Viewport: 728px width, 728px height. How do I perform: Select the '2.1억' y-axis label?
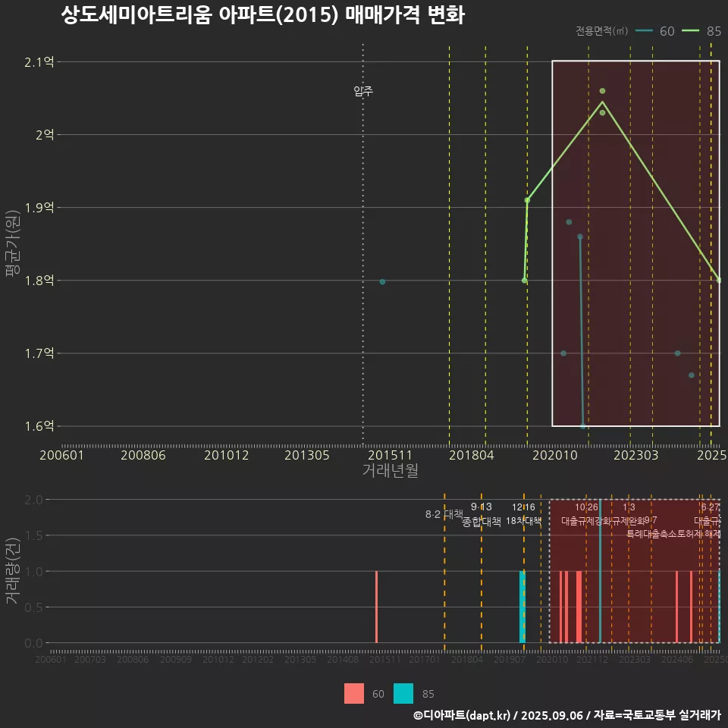click(x=39, y=61)
